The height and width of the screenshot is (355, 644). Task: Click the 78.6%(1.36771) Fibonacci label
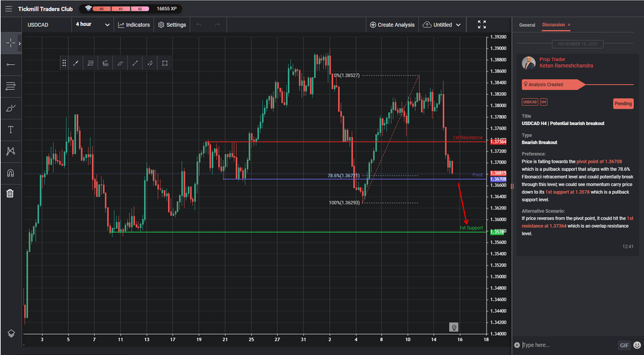(x=343, y=175)
